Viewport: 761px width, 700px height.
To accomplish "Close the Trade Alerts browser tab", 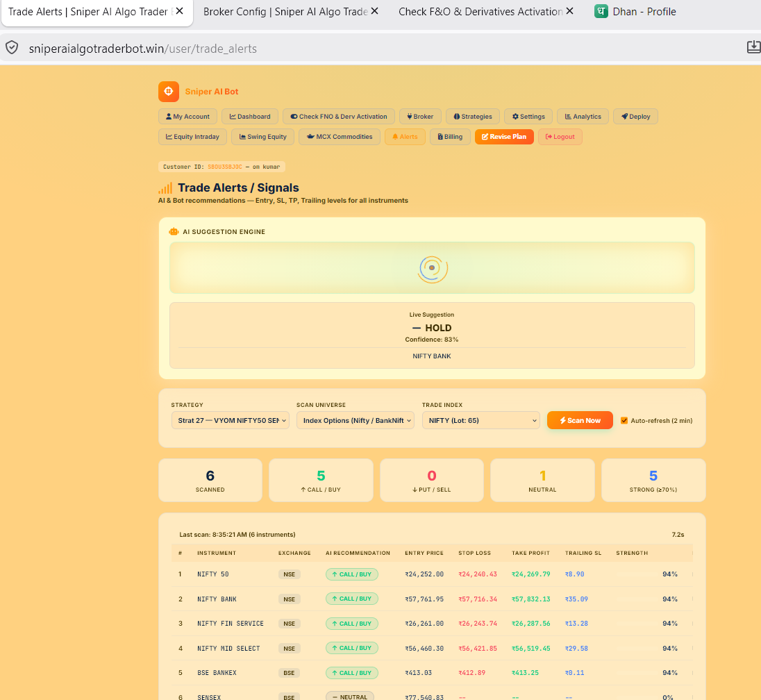I will pos(180,11).
